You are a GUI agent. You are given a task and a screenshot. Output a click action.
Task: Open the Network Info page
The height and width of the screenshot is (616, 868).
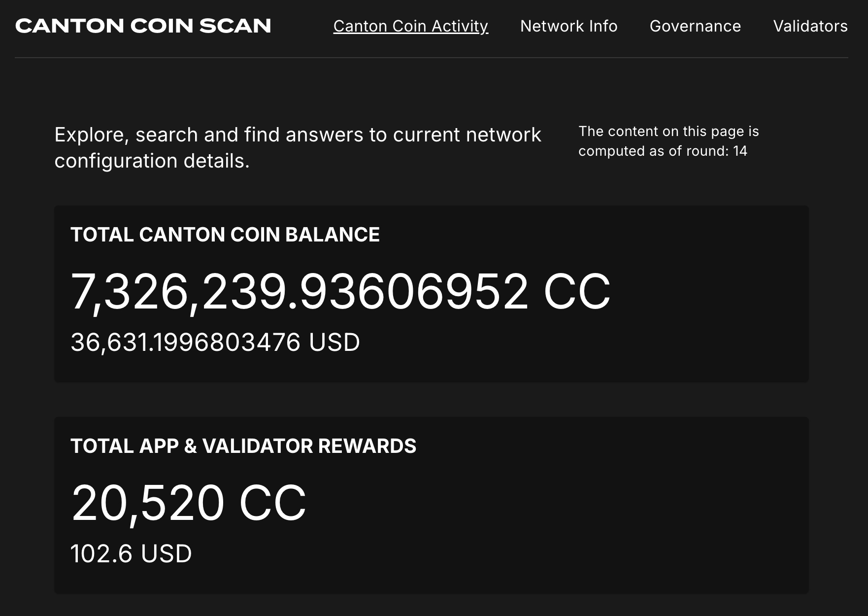click(568, 26)
